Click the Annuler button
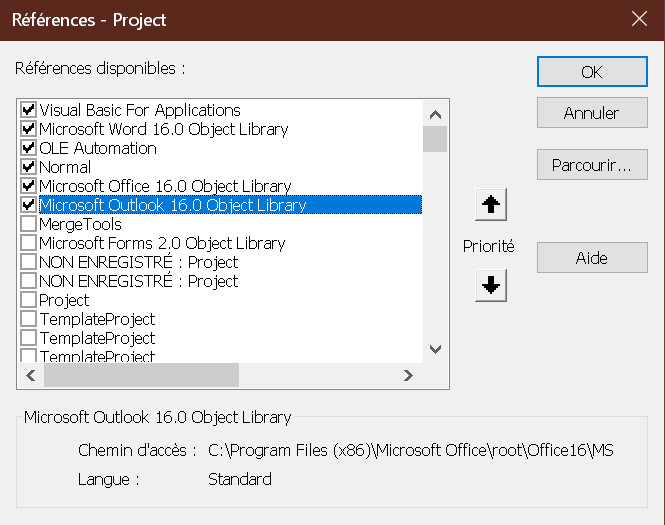The width and height of the screenshot is (665, 525). (x=591, y=113)
